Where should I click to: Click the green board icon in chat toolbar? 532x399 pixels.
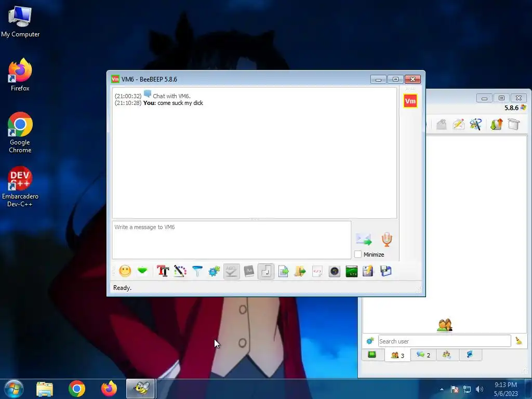(352, 271)
